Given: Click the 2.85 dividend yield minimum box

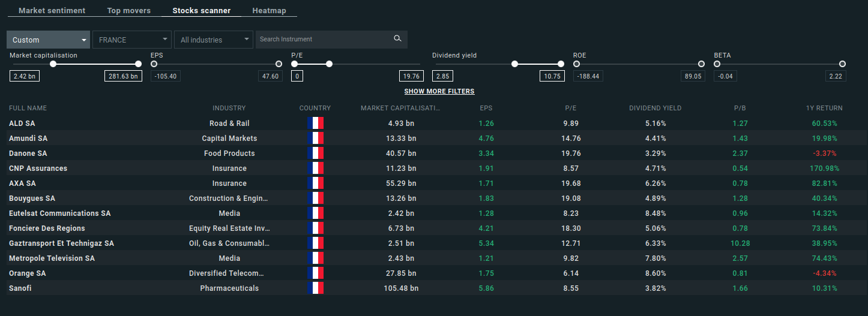Looking at the screenshot, I should (442, 76).
